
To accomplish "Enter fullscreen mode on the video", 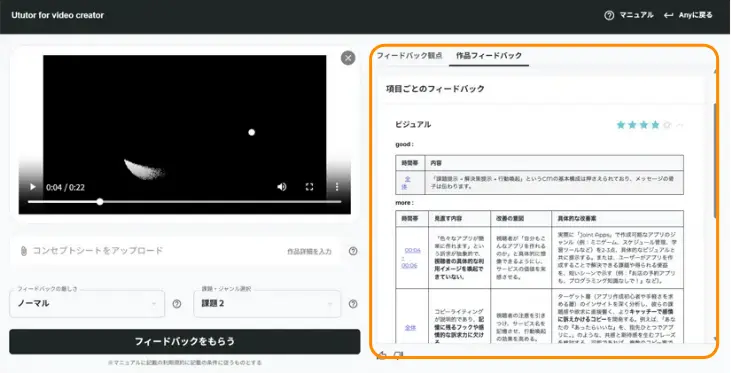I will coord(309,187).
